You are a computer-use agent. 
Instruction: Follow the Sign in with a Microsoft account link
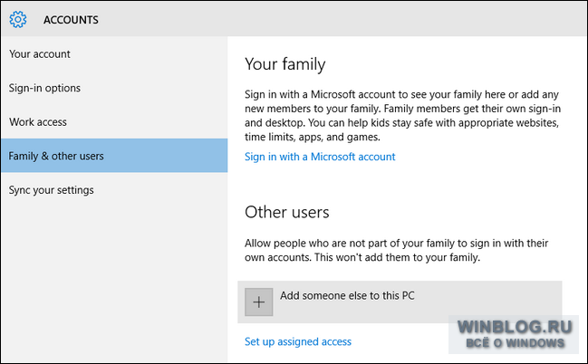tap(320, 157)
